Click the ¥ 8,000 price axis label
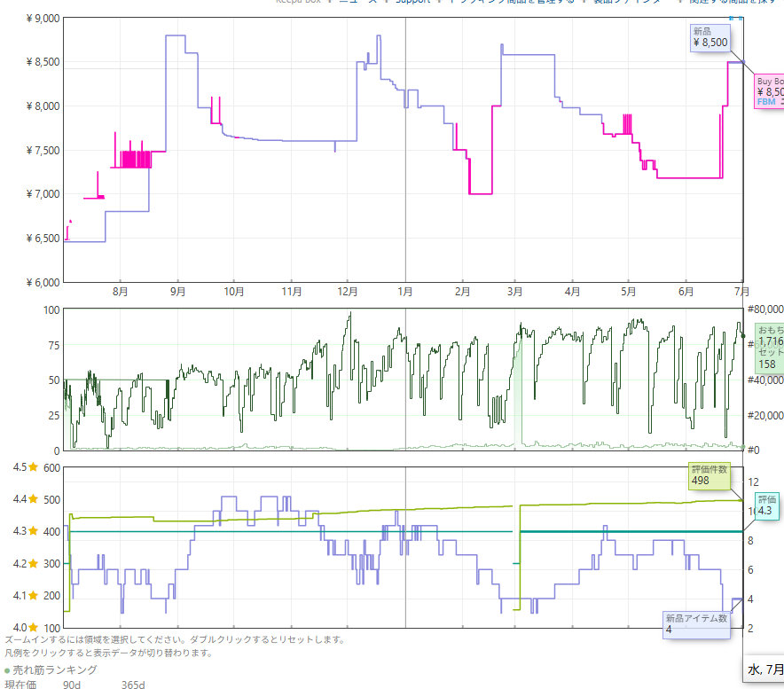784x689 pixels. tap(43, 106)
